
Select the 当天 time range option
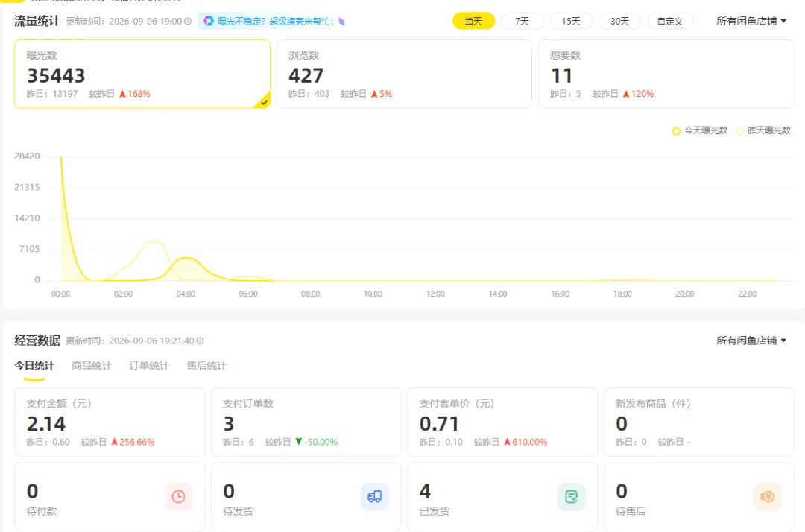473,21
